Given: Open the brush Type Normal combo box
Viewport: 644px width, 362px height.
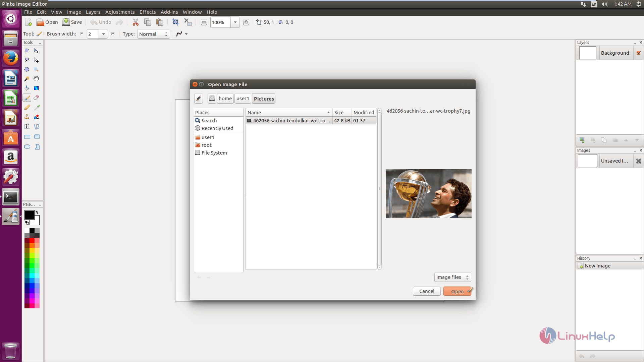Looking at the screenshot, I should pos(153,34).
